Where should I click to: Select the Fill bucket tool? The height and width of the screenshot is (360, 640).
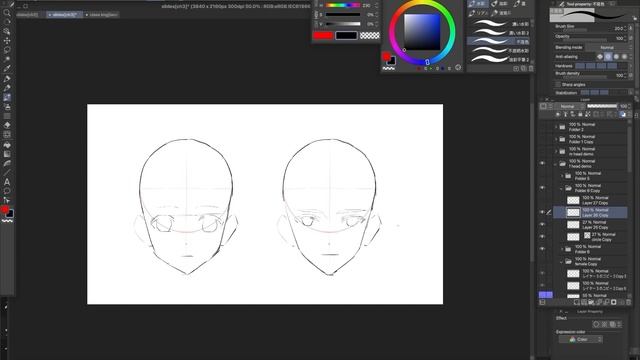click(x=7, y=145)
